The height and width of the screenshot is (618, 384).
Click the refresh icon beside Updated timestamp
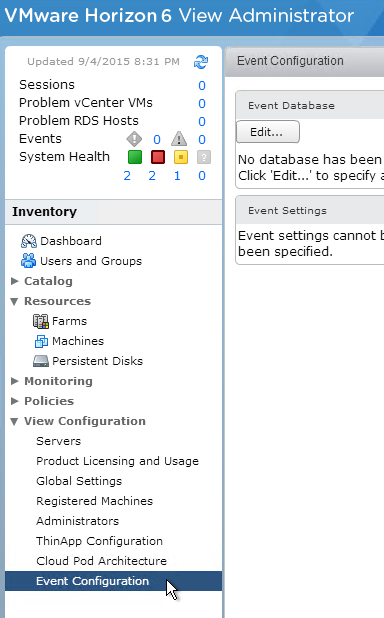[x=201, y=62]
